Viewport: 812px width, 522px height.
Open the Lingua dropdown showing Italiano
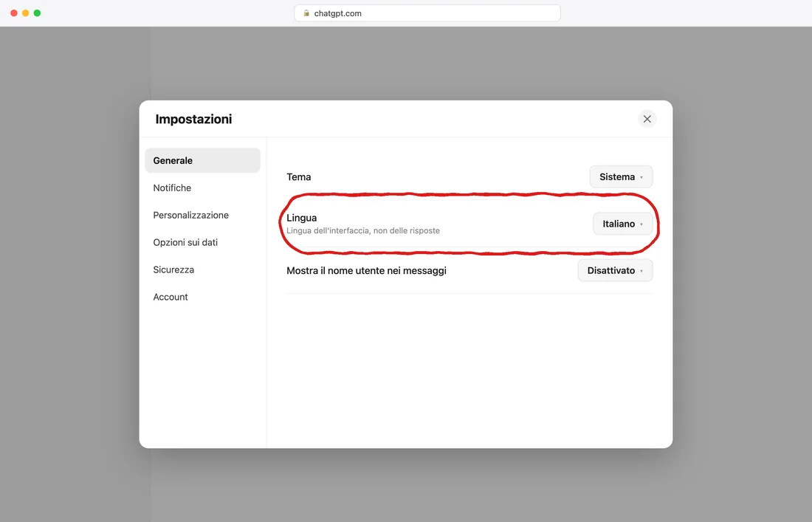[x=622, y=224]
